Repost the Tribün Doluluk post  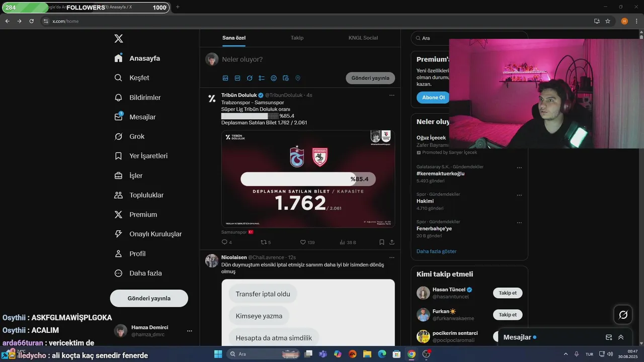[x=266, y=242]
